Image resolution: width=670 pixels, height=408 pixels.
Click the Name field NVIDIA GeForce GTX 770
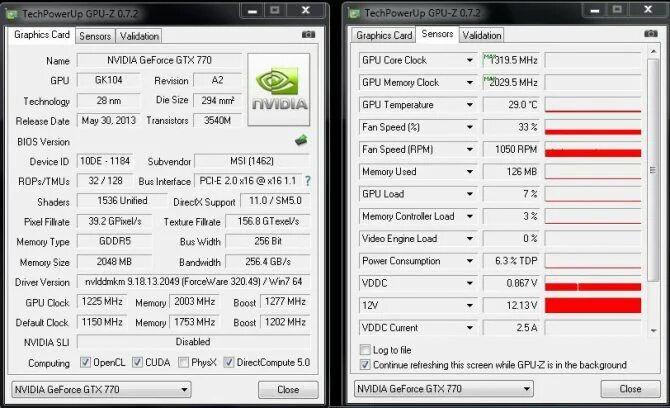159,60
